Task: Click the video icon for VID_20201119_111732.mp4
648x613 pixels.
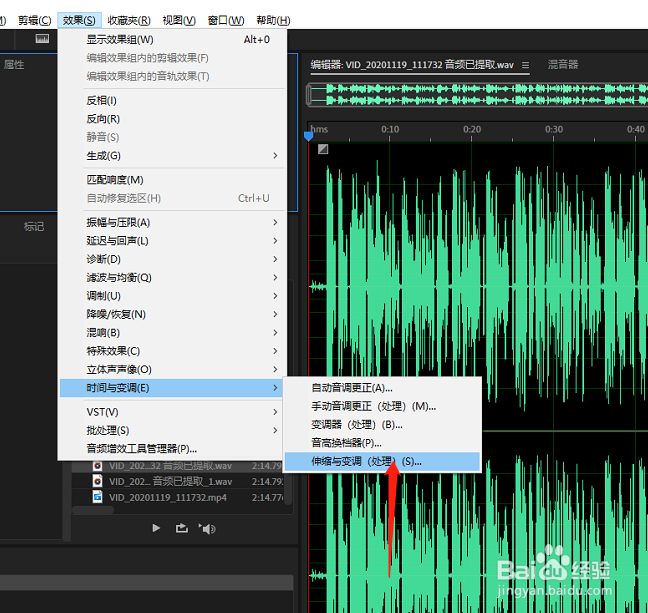Action: click(x=98, y=496)
